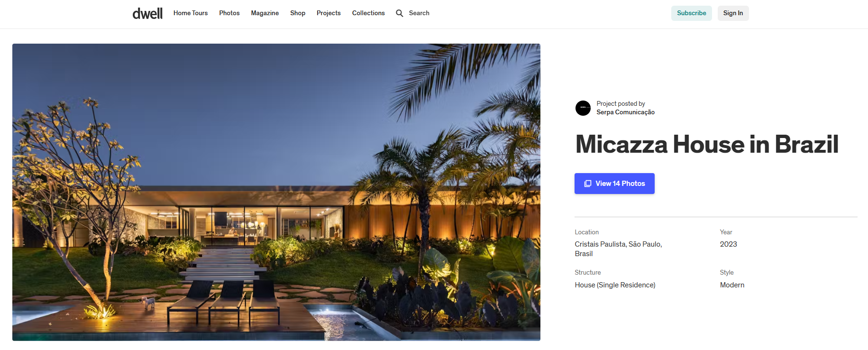Open the Serpa Comunicação profile link
868x350 pixels.
[625, 112]
